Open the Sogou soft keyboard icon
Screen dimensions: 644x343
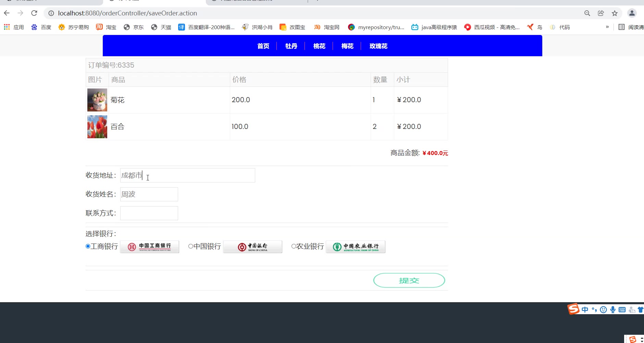pyautogui.click(x=622, y=310)
